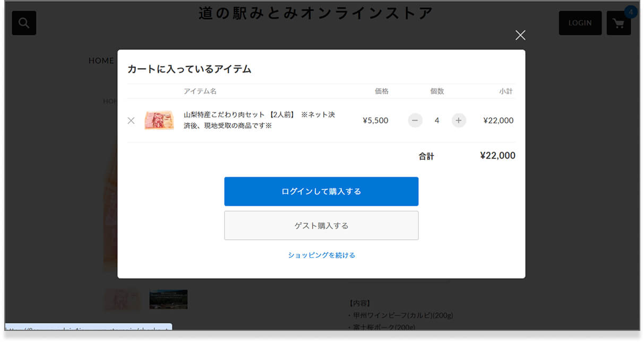Click the LOGIN button in the header
The width and height of the screenshot is (644, 342).
click(580, 23)
